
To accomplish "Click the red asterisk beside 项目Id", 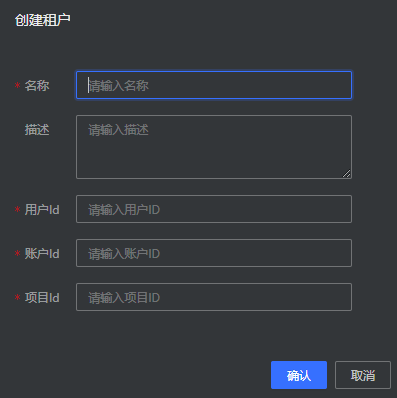I will click(x=17, y=298).
